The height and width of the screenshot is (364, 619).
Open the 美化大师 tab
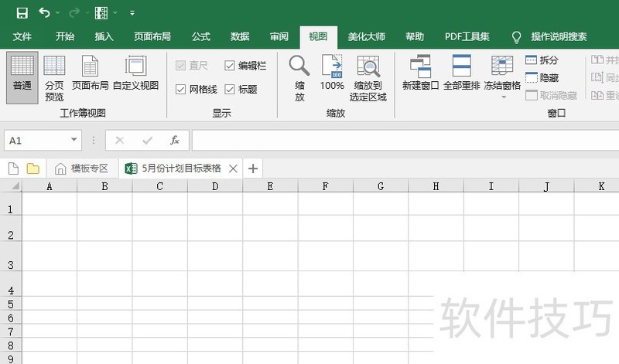click(366, 36)
